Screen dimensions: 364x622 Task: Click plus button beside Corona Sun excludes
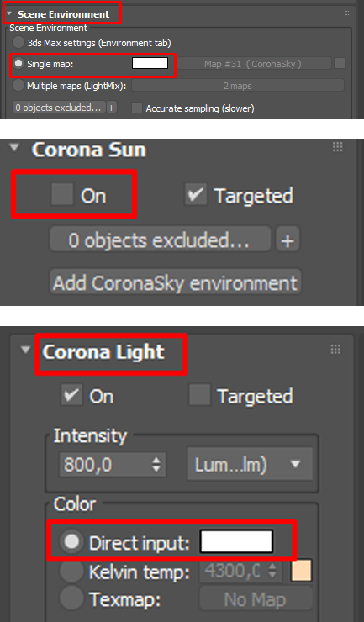288,240
